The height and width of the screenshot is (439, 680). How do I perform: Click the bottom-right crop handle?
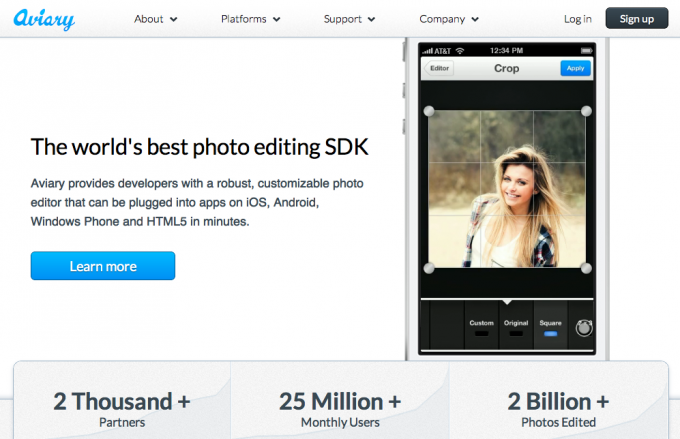pyautogui.click(x=586, y=269)
